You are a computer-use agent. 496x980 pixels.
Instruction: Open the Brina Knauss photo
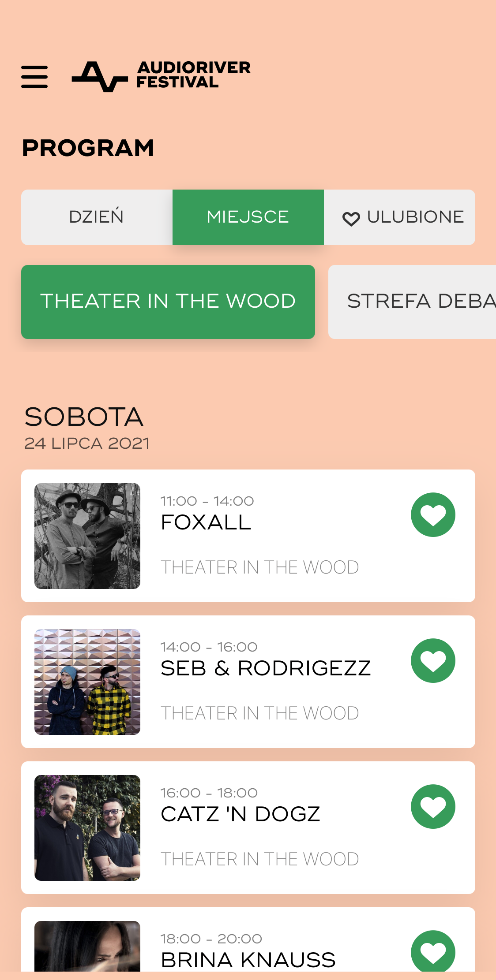pyautogui.click(x=87, y=946)
